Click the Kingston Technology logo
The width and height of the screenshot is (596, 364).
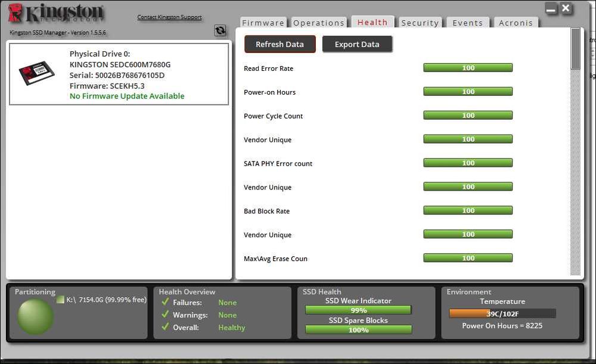coord(56,13)
